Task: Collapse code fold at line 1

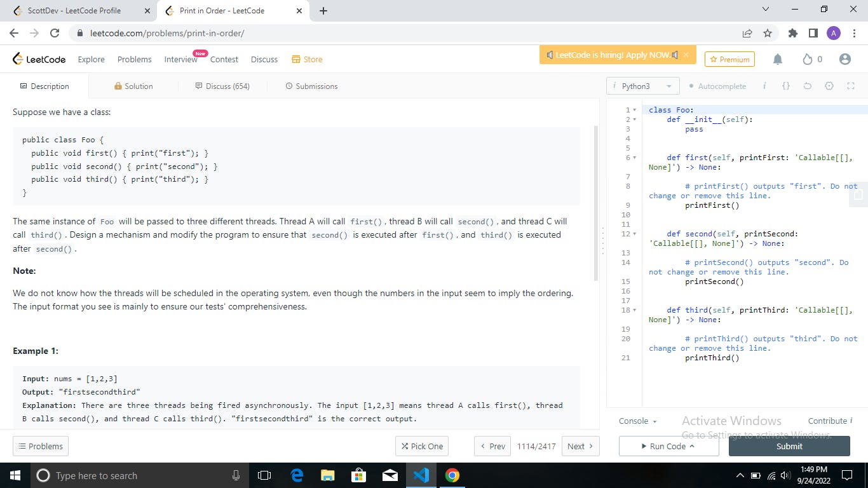Action: pyautogui.click(x=635, y=110)
